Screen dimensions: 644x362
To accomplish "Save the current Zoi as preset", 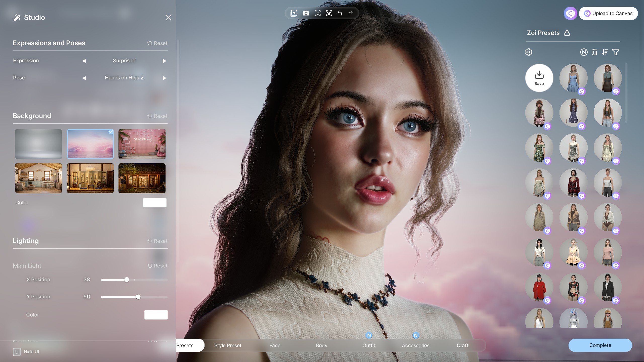I will point(539,78).
